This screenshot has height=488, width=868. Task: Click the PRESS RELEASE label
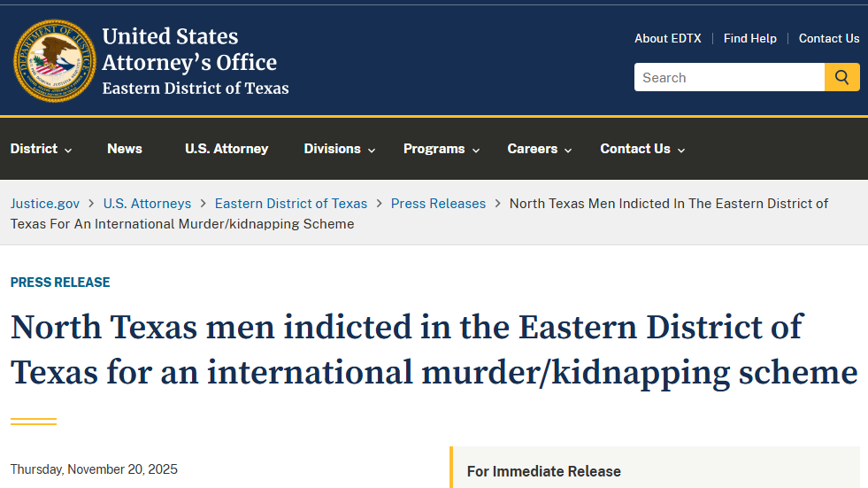(60, 282)
